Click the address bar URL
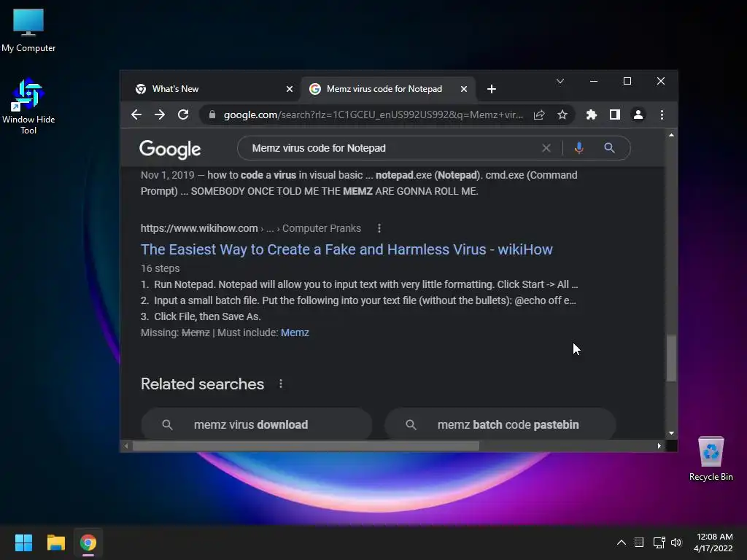747x560 pixels. pyautogui.click(x=373, y=114)
